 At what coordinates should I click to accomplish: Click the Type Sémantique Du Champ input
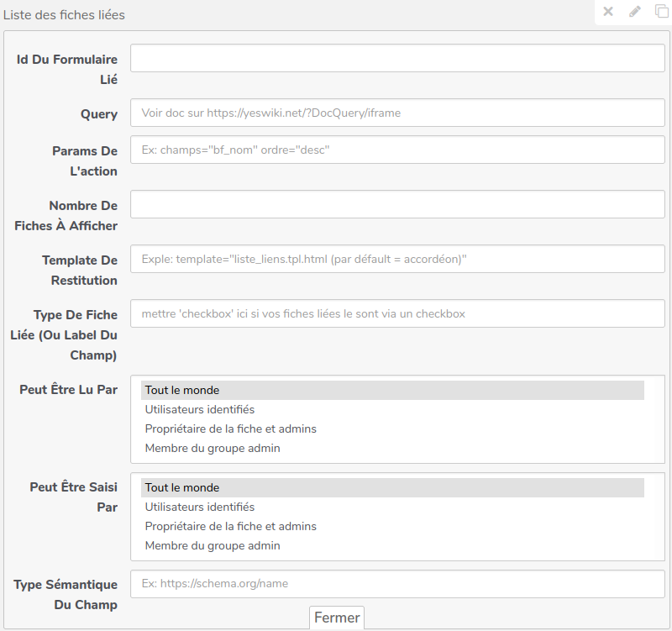point(397,583)
